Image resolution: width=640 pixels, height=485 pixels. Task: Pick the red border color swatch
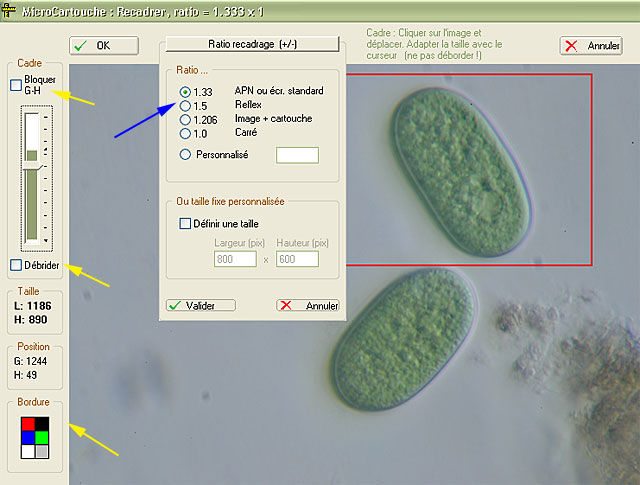coord(28,424)
